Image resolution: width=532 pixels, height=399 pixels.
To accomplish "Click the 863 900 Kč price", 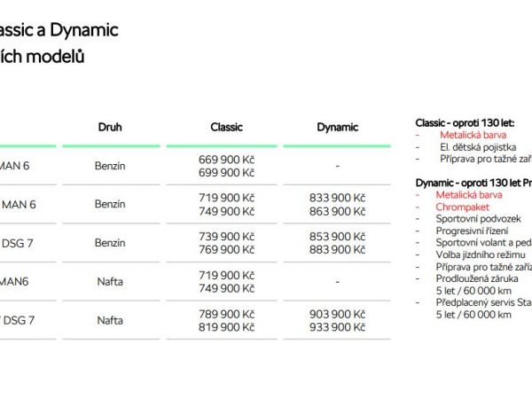I will (337, 211).
